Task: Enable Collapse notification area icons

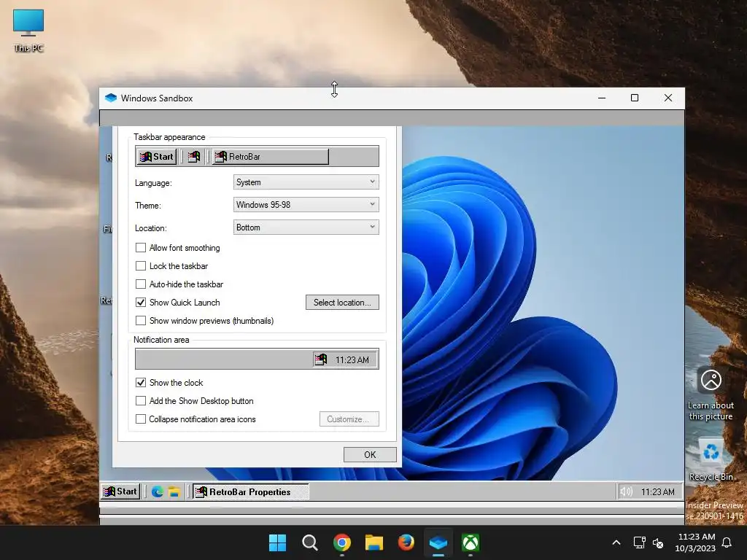Action: 141,419
